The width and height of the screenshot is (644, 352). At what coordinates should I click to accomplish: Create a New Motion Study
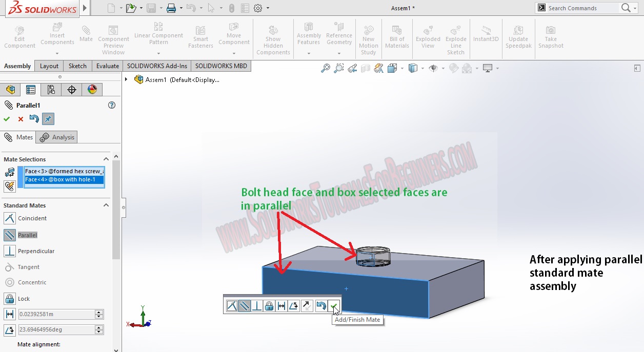tap(368, 36)
